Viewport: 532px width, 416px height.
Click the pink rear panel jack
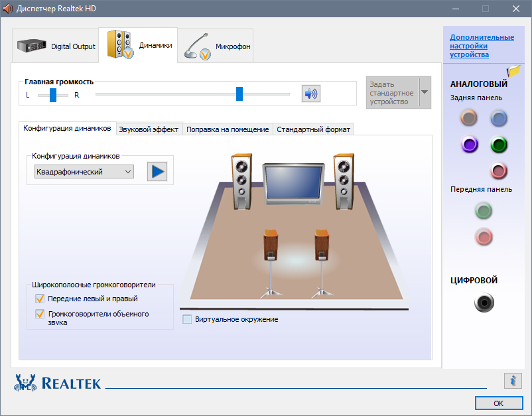498,171
